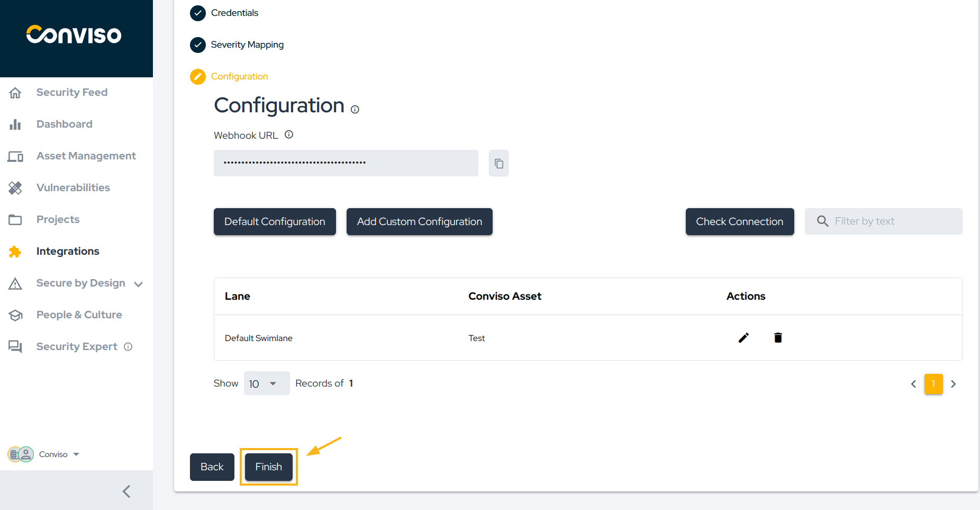Switch to the Severity Mapping step
Viewport: 980px width, 510px height.
click(247, 44)
